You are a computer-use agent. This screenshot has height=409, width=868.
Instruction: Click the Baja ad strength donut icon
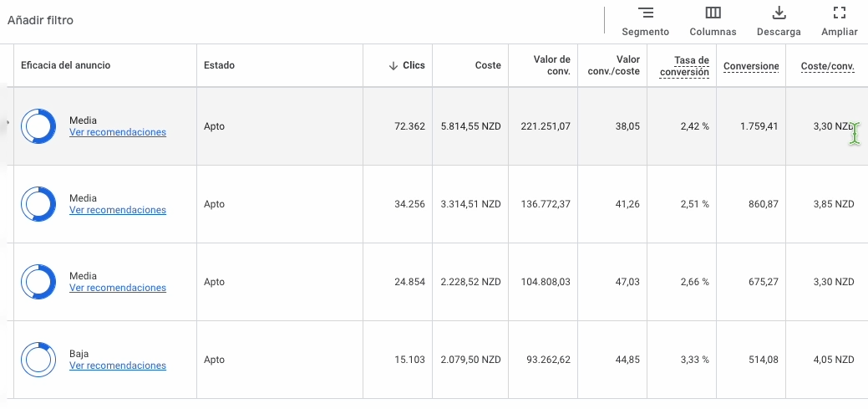click(38, 360)
